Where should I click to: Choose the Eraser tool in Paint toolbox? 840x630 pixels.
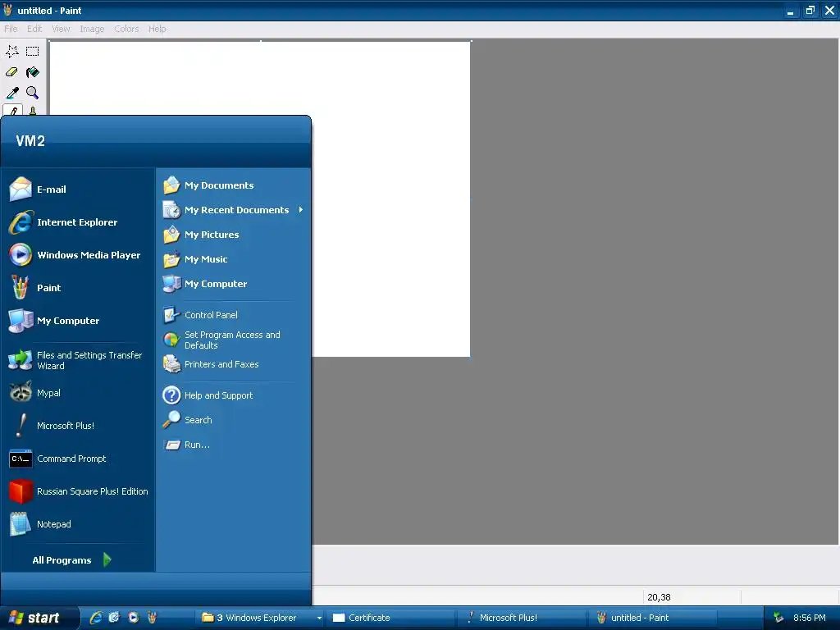(x=12, y=72)
